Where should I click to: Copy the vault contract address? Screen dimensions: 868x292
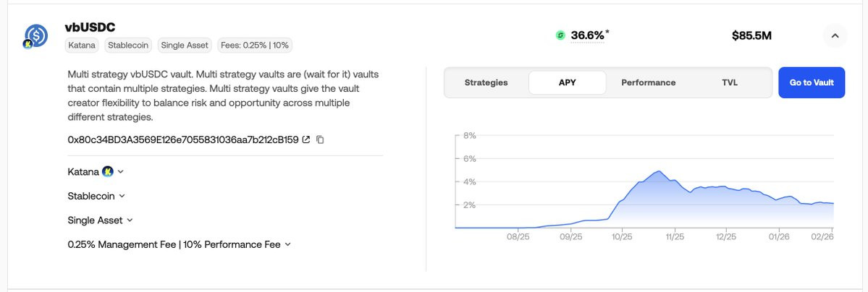pyautogui.click(x=320, y=139)
